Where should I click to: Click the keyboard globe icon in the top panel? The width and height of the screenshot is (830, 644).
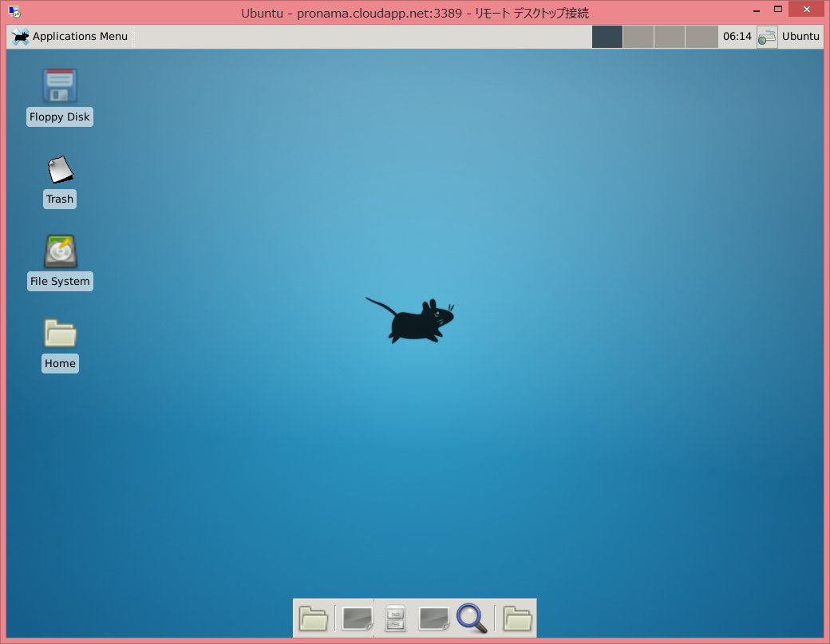(767, 37)
